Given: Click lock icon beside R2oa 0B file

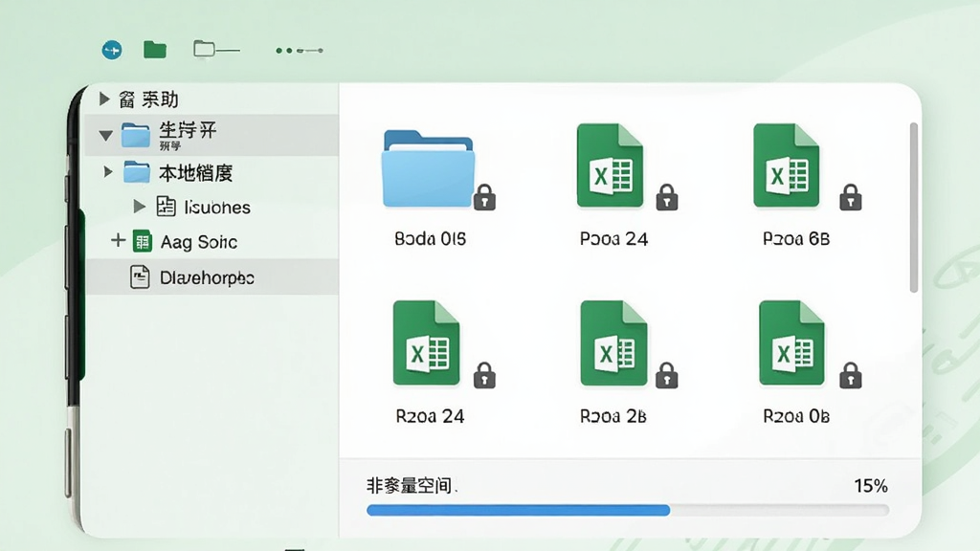Looking at the screenshot, I should (x=851, y=375).
